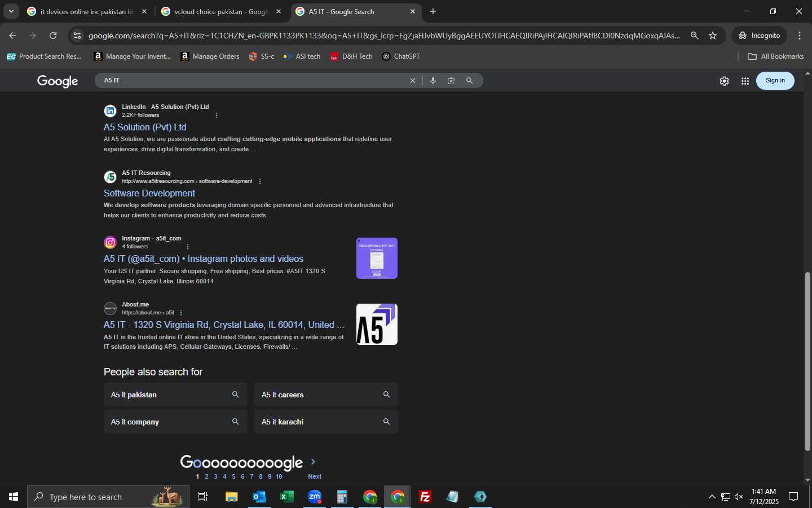Screen dimensions: 812x508
Task: Open the All Bookmarks folder
Action: click(x=775, y=56)
